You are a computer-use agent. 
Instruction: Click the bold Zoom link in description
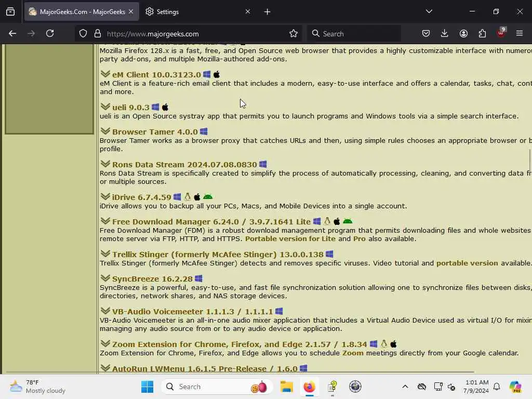click(353, 353)
